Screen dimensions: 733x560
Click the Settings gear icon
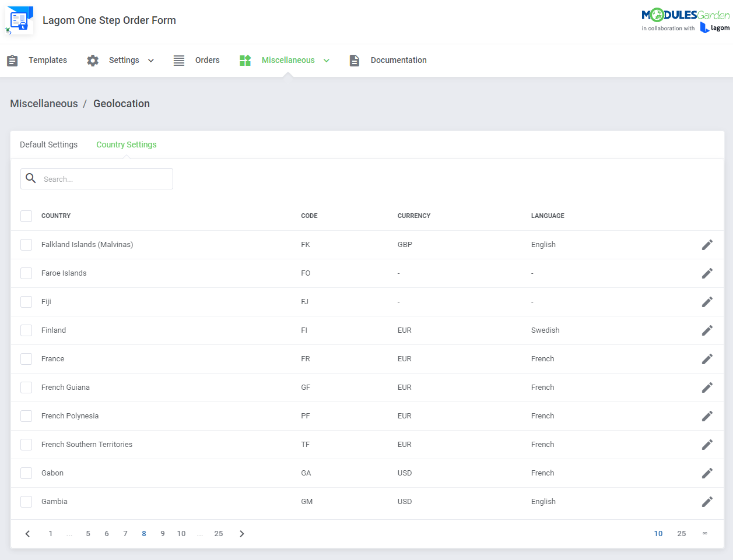[x=92, y=59]
